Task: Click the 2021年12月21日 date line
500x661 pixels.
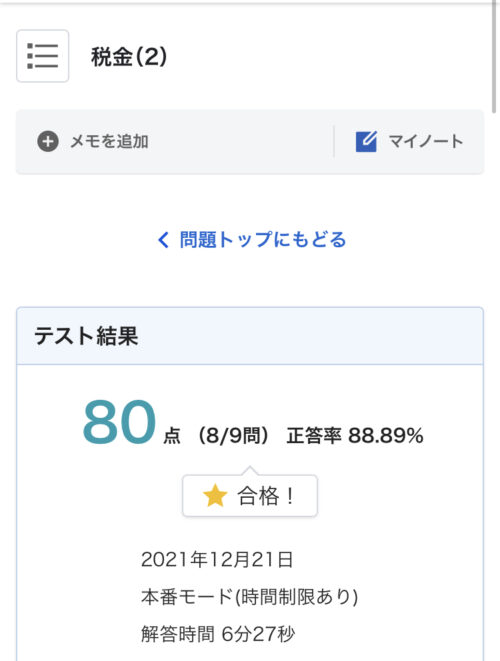Action: tap(217, 559)
